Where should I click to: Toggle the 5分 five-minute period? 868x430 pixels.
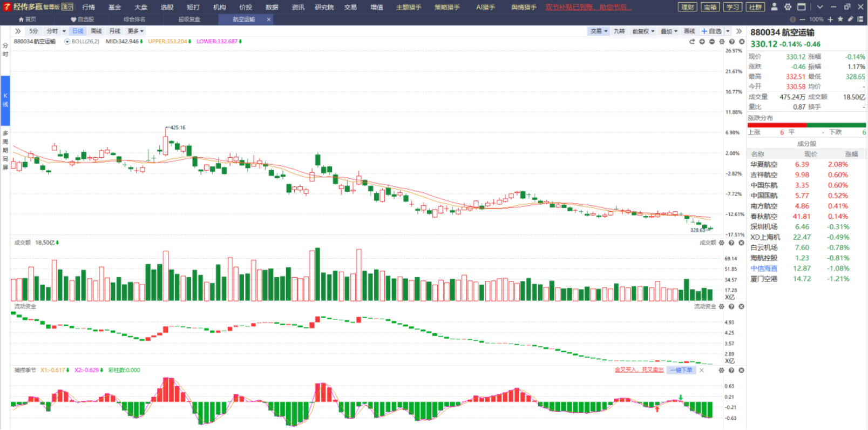[33, 31]
